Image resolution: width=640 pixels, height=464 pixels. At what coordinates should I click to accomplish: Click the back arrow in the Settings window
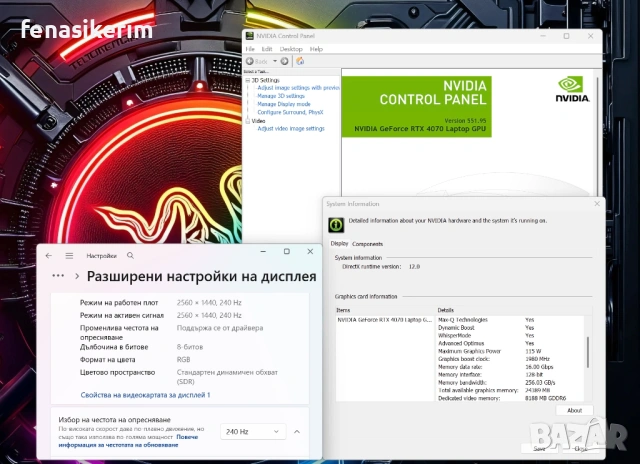[x=49, y=255]
